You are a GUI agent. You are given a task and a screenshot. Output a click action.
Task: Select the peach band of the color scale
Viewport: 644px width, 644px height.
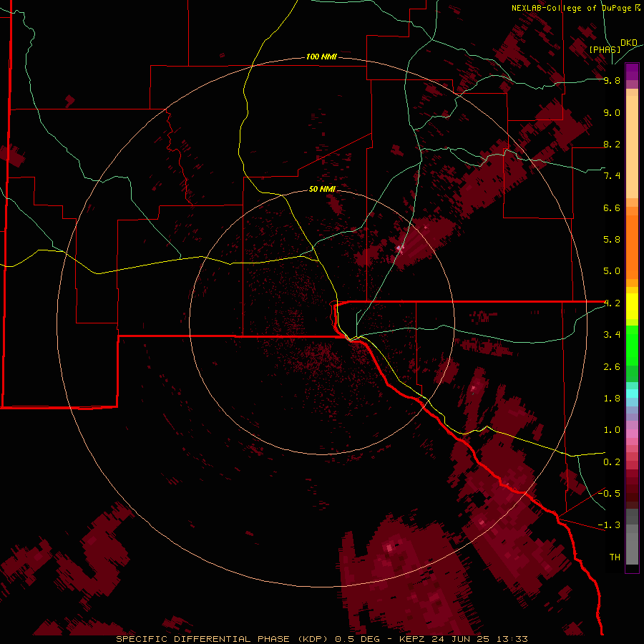[632, 147]
